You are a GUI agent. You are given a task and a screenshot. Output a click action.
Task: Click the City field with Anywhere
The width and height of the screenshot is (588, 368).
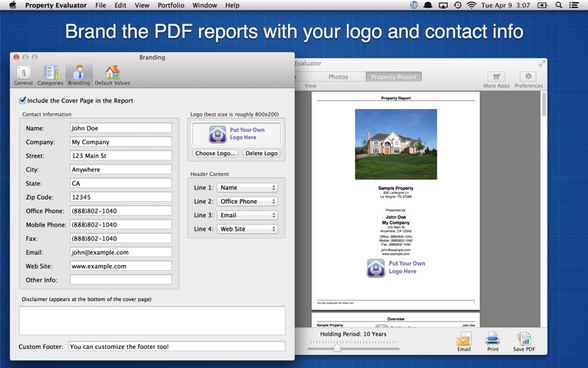(121, 169)
